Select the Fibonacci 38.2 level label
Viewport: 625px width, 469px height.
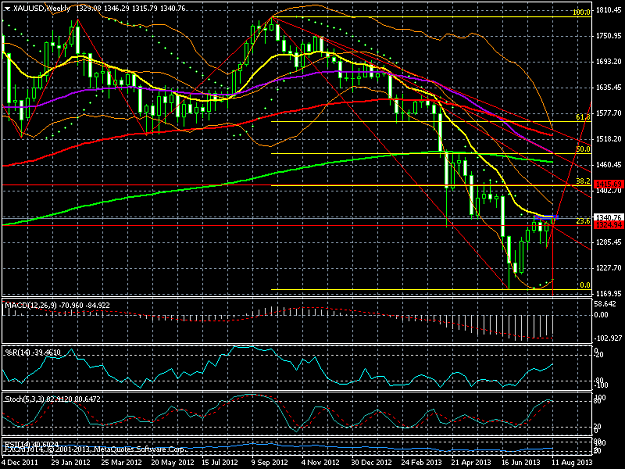[583, 181]
